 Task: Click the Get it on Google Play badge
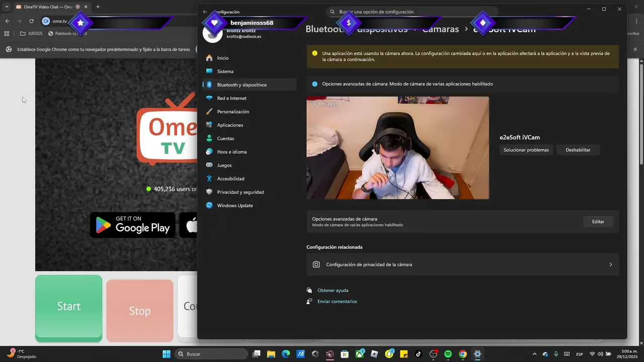[x=133, y=225]
